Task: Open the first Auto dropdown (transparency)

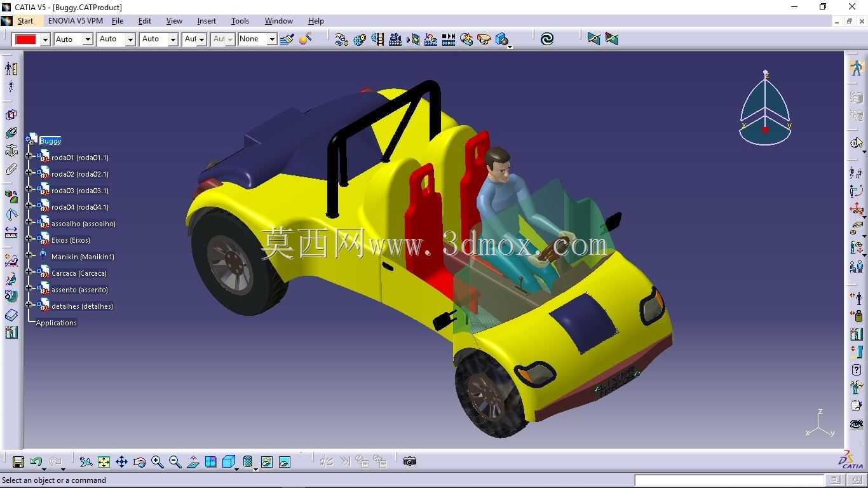Action: coord(88,39)
